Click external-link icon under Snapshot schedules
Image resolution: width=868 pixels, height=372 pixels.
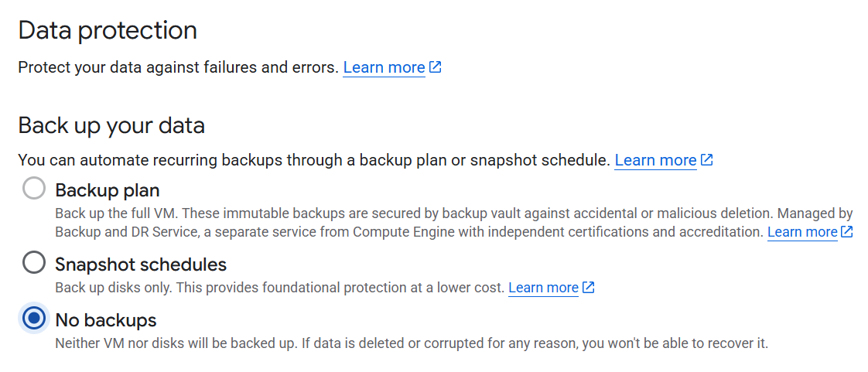(x=588, y=288)
